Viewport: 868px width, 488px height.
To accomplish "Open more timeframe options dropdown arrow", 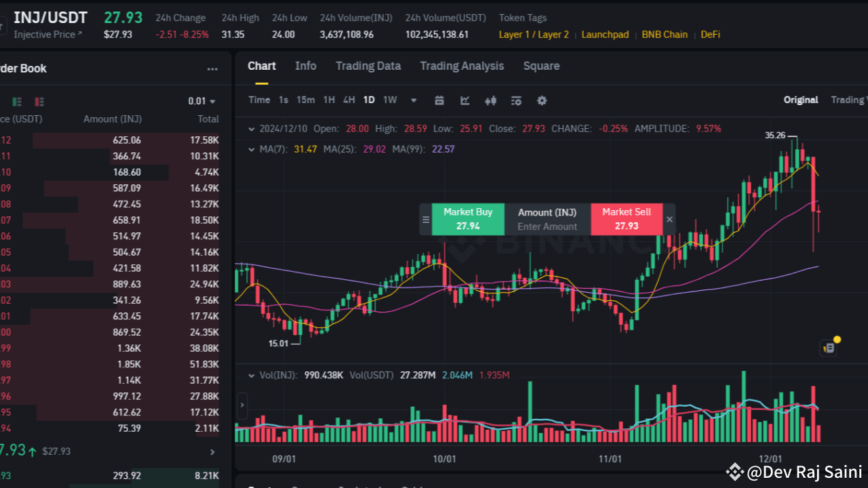I will 414,100.
